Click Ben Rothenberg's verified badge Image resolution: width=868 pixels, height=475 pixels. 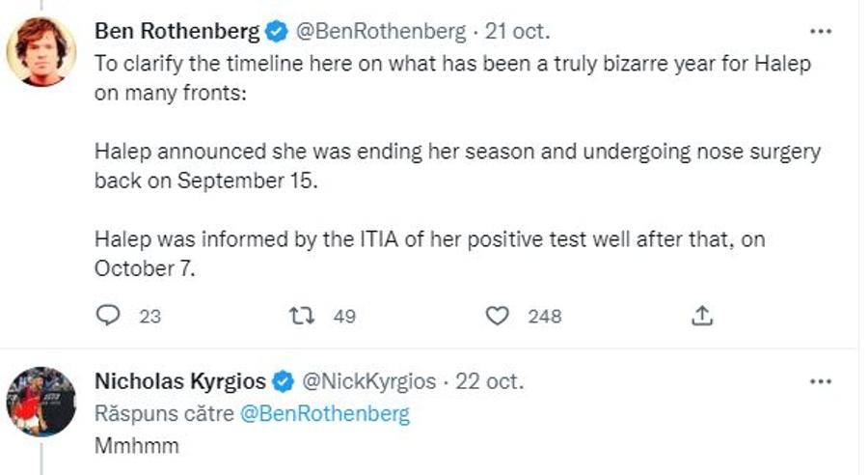click(277, 32)
